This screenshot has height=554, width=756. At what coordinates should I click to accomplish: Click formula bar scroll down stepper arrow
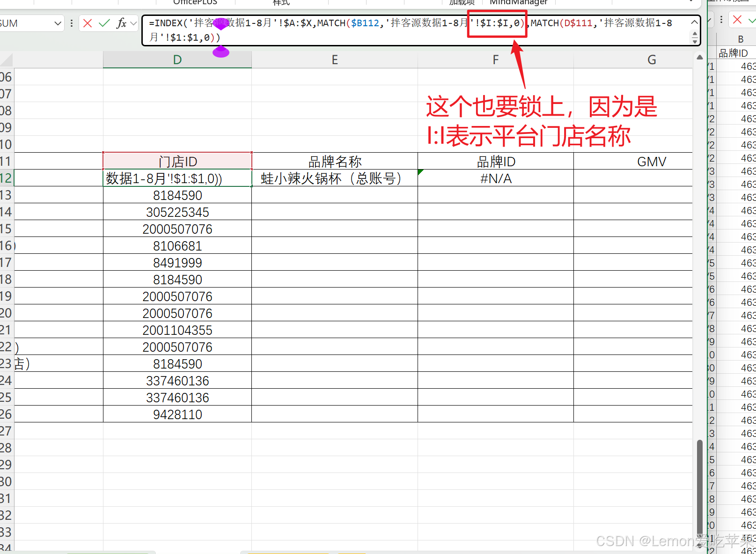[695, 41]
